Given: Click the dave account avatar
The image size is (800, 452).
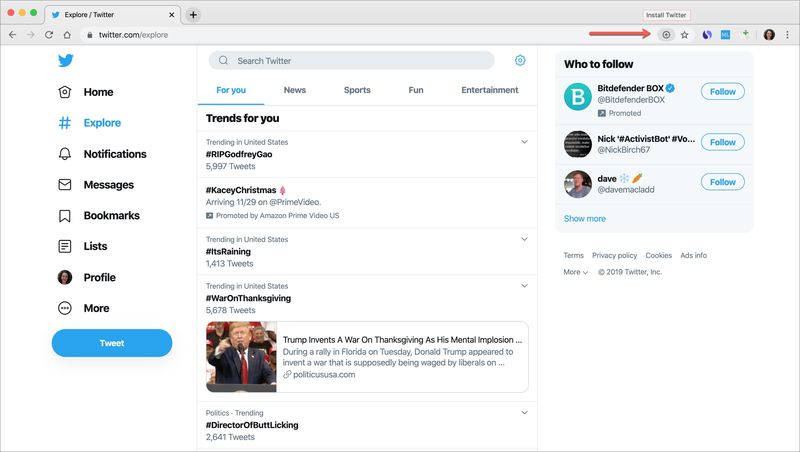Looking at the screenshot, I should click(578, 184).
